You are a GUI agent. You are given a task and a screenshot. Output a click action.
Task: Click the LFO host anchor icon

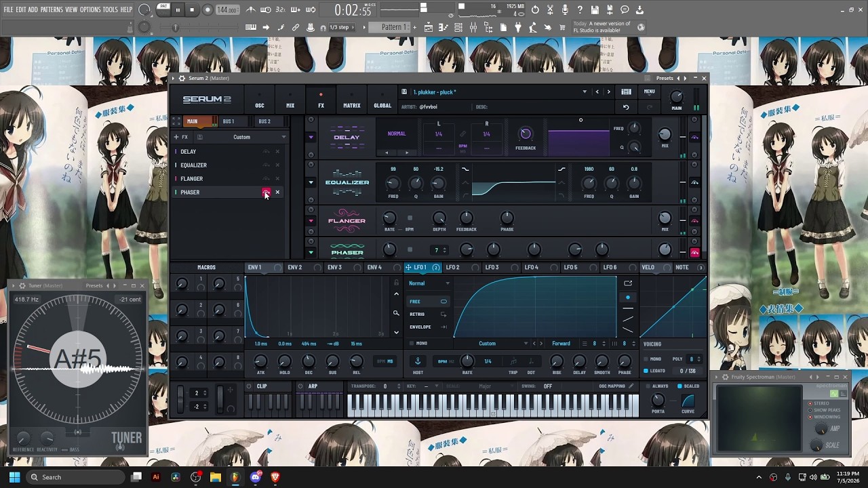(418, 361)
